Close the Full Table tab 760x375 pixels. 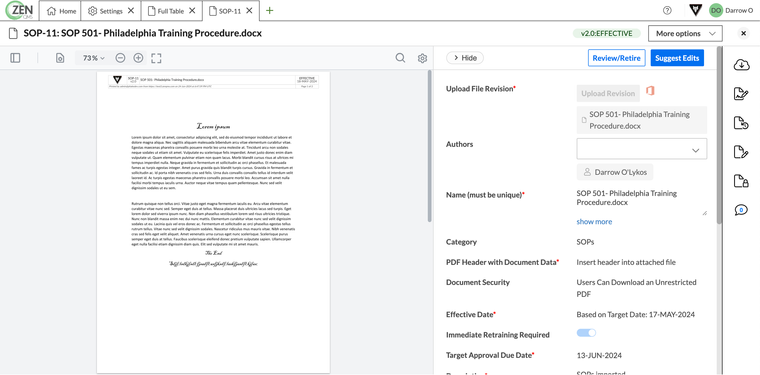click(x=192, y=11)
